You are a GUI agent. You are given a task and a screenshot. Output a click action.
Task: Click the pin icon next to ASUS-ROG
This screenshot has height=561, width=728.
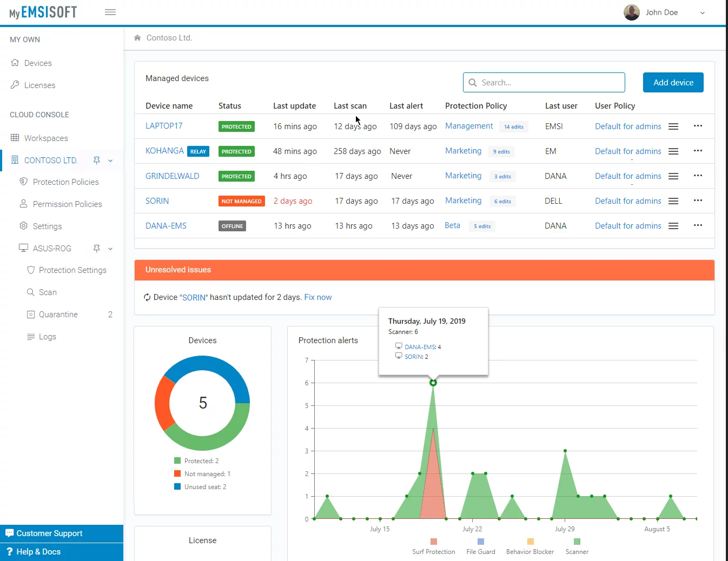pos(97,249)
